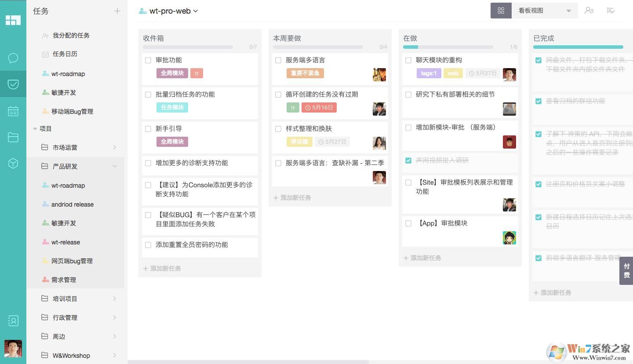Click the cube-shaped apps icon in sidebar
Screen dimensions: 633x364
pos(13,163)
